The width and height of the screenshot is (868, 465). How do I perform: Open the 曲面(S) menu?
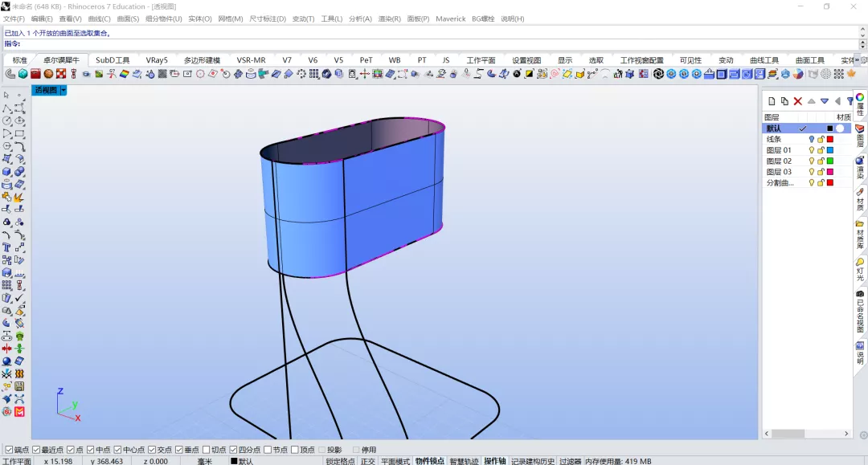[128, 18]
